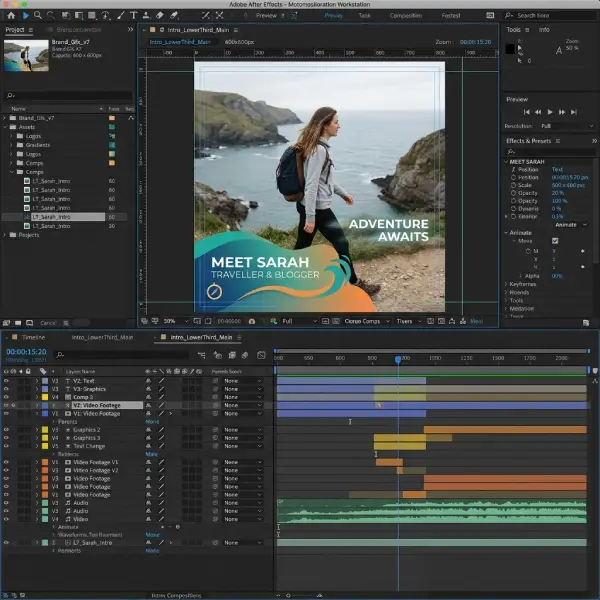Viewport: 600px width, 600px height.
Task: Click the snapshot camera icon in viewer footer
Action: (x=252, y=321)
